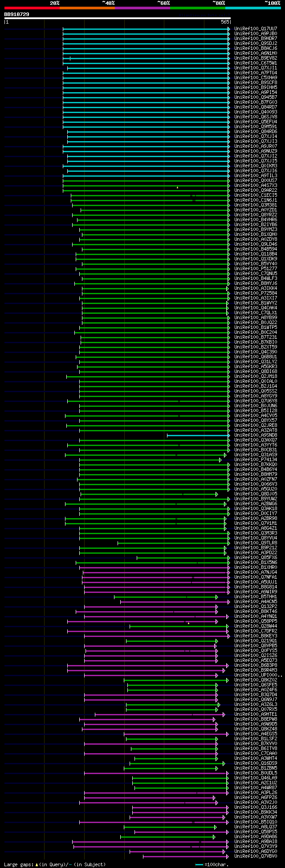The width and height of the screenshot is (285, 868).
Task: Click the cyan ~100% legend color segment
Action: pos(252,8)
